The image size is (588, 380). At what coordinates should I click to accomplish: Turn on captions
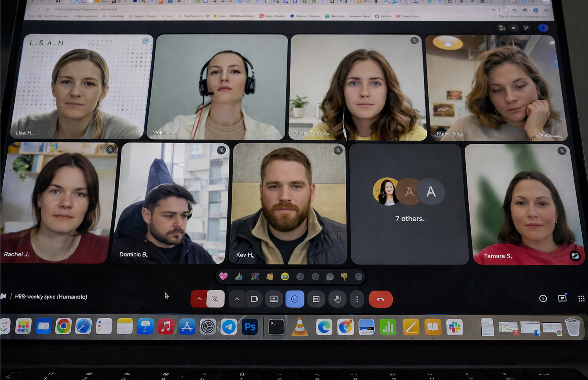[x=316, y=299]
